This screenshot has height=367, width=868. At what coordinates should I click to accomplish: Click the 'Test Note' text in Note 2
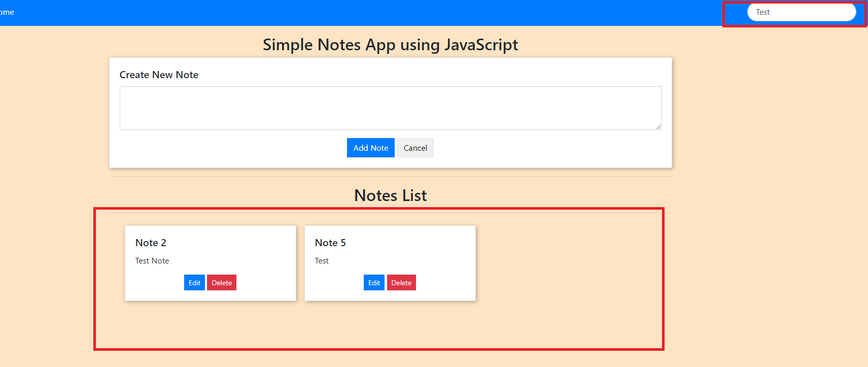tap(152, 261)
